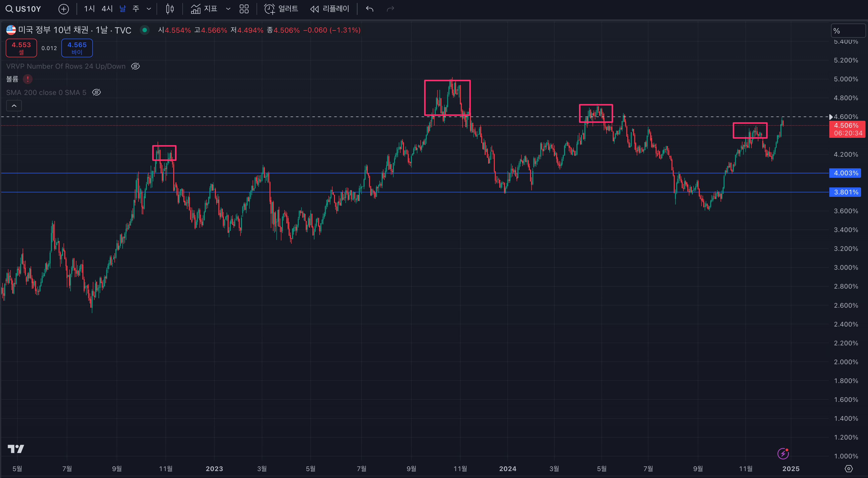Click the 4.565 buy button
Image resolution: width=868 pixels, height=478 pixels.
pyautogui.click(x=77, y=48)
